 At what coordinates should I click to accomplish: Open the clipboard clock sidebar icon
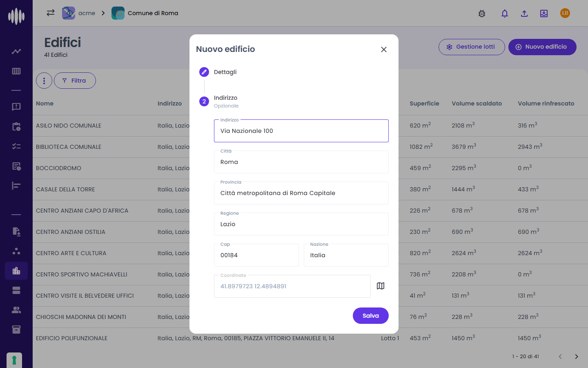[x=16, y=126]
